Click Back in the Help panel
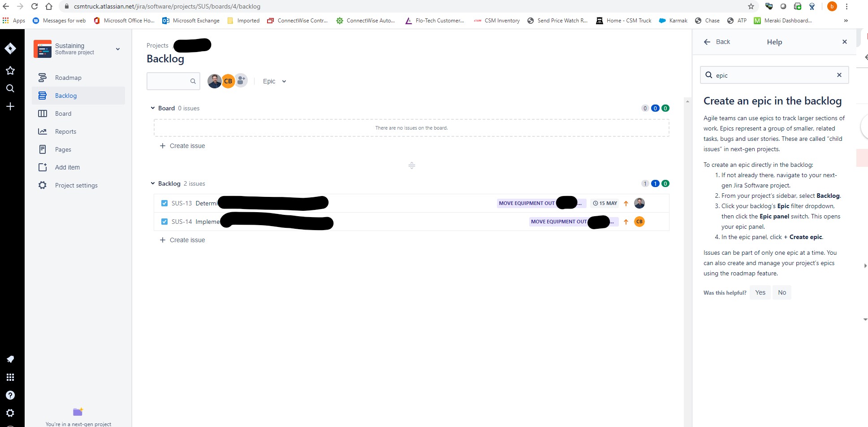 [717, 42]
